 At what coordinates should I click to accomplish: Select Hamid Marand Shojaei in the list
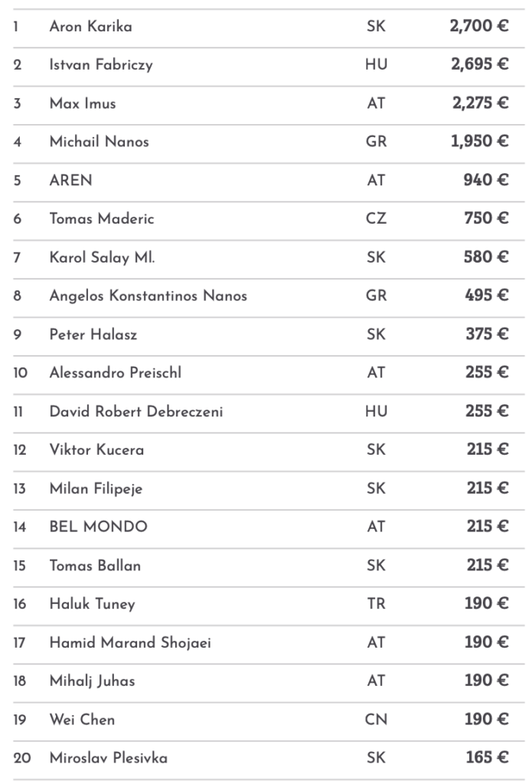coord(130,642)
